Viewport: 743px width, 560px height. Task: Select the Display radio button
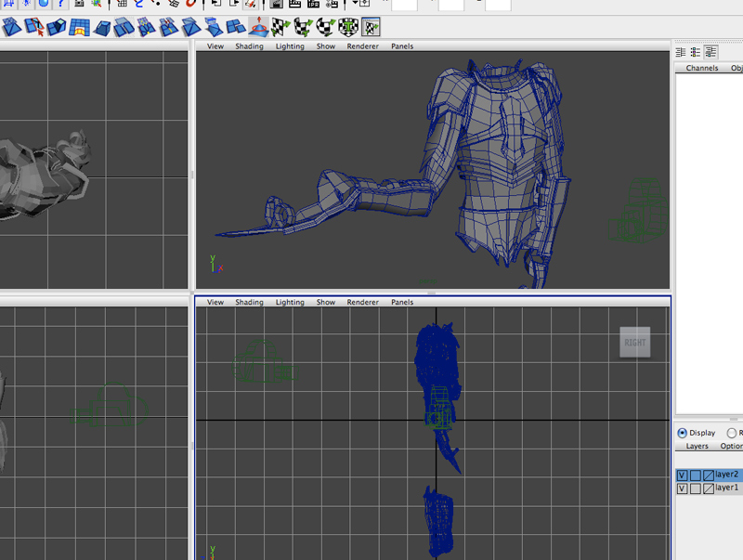pyautogui.click(x=683, y=433)
